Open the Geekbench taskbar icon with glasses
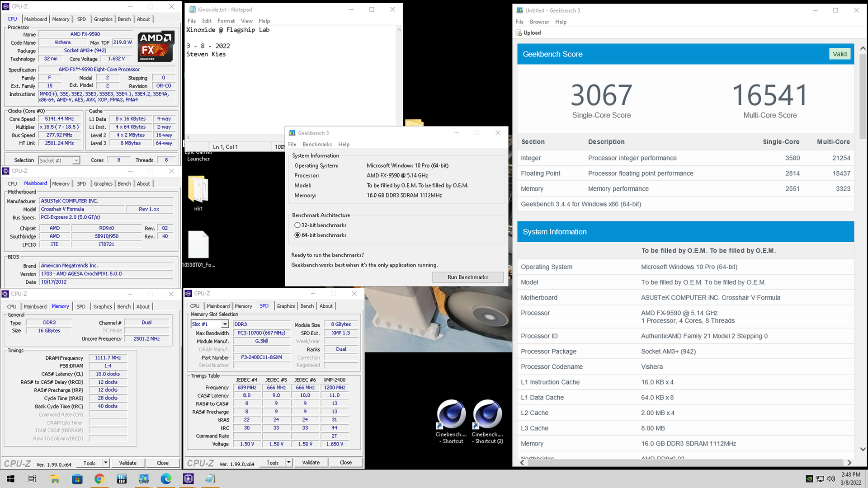Screen dimensions: 868x488 coord(144,479)
